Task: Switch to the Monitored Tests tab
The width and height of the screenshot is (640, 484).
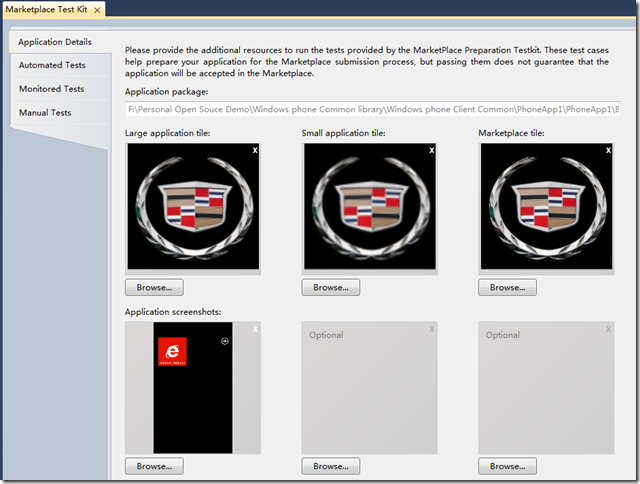Action: [x=51, y=89]
